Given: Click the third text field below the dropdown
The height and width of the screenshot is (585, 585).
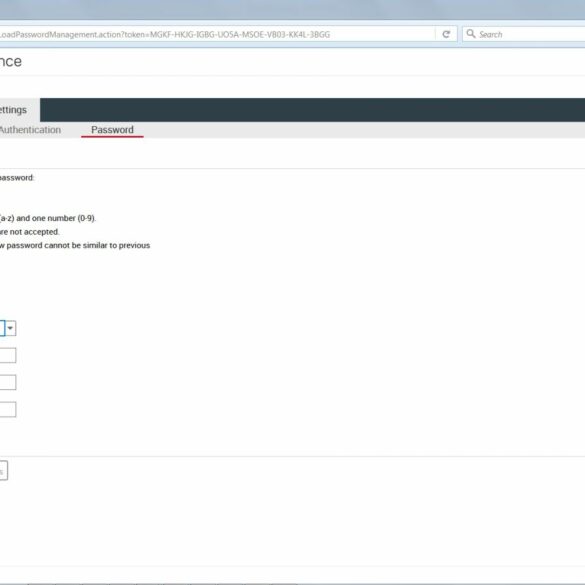Looking at the screenshot, I should pos(8,409).
